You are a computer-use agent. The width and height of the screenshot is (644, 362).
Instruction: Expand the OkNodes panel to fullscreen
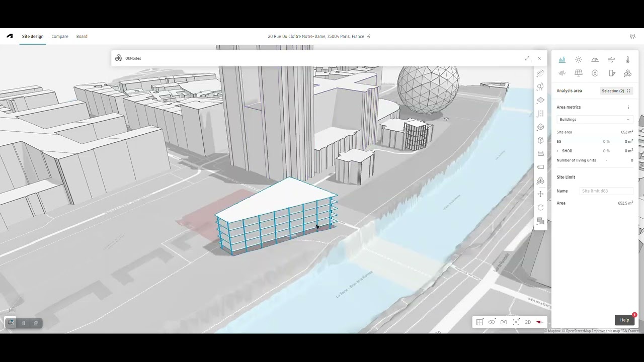point(527,58)
